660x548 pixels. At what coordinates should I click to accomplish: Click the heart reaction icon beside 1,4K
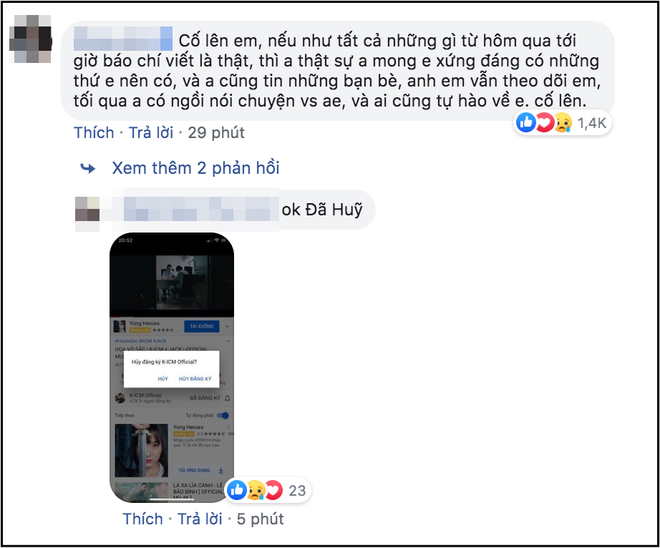(544, 123)
